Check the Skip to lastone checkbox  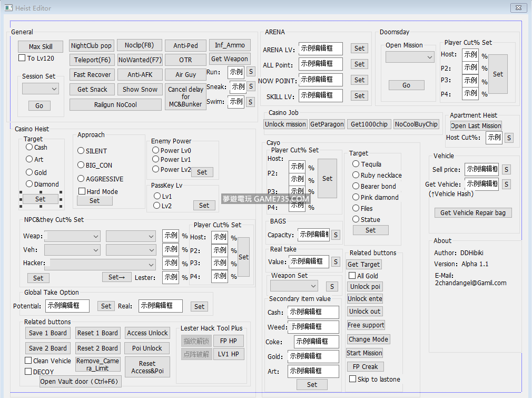[352, 379]
